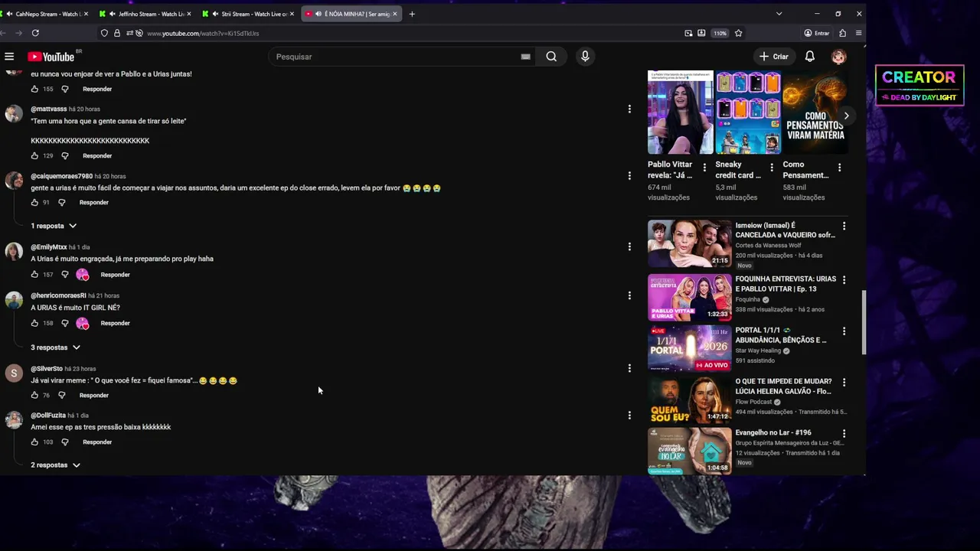Open options menu for @SilverSto comment

(629, 368)
